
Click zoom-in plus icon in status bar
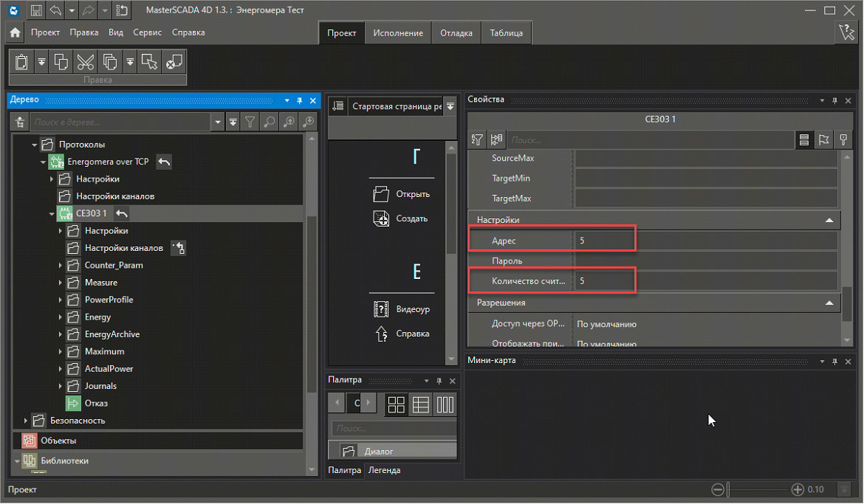click(x=798, y=489)
